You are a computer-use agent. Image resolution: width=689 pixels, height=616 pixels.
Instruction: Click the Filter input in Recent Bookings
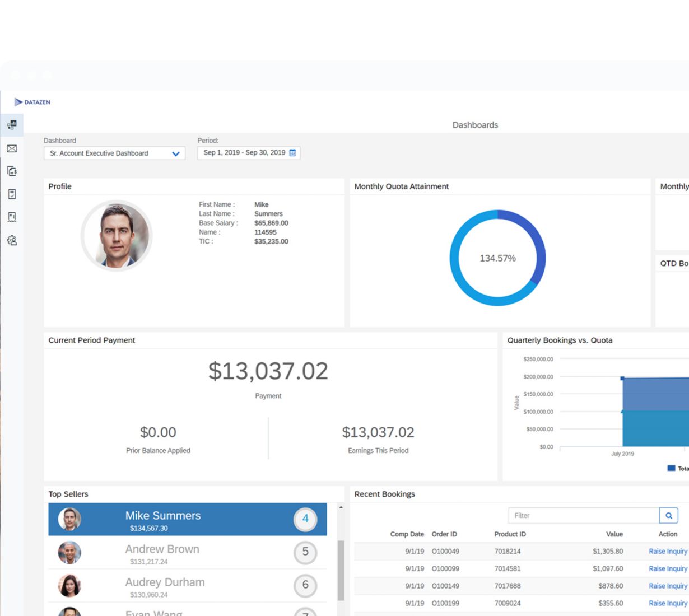(x=583, y=515)
